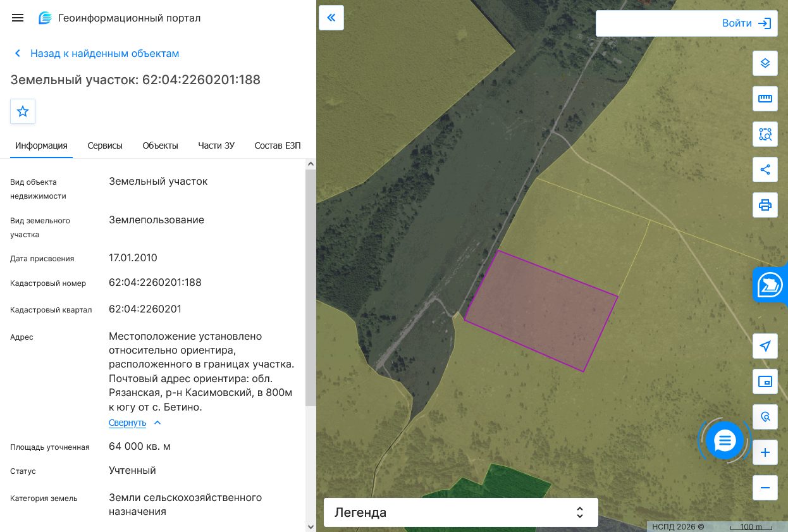788x532 pixels.
Task: Toggle the overview mini-map button
Action: (765, 381)
